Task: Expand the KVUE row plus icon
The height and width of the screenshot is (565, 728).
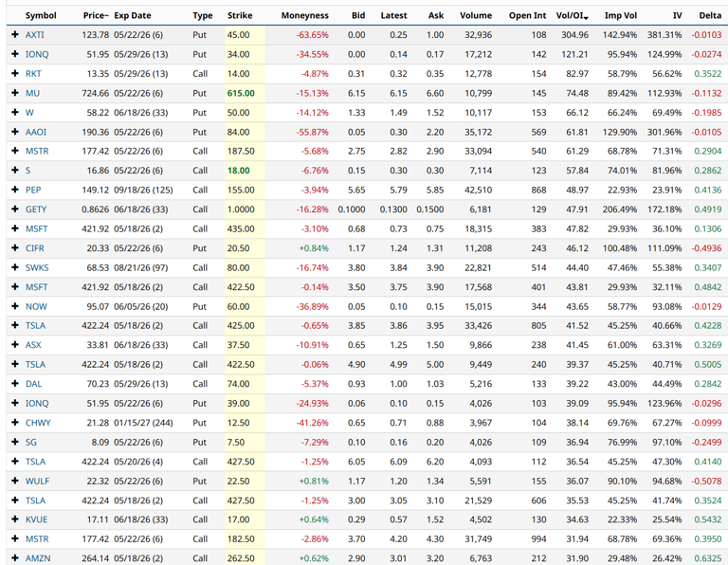Action: [x=15, y=519]
